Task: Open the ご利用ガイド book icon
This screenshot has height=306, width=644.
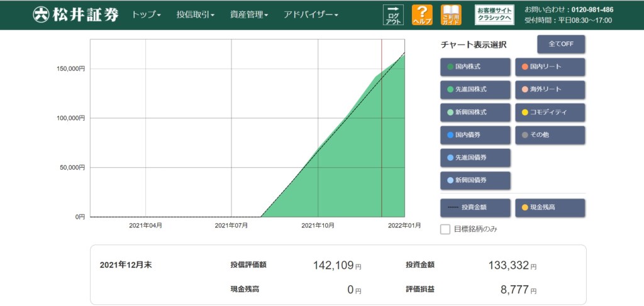Action: click(451, 14)
